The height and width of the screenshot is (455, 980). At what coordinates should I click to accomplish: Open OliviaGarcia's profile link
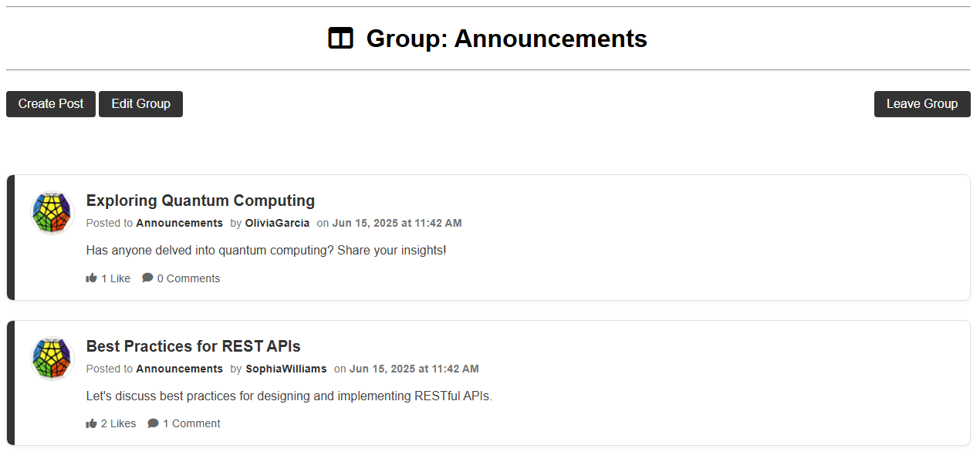tap(276, 223)
